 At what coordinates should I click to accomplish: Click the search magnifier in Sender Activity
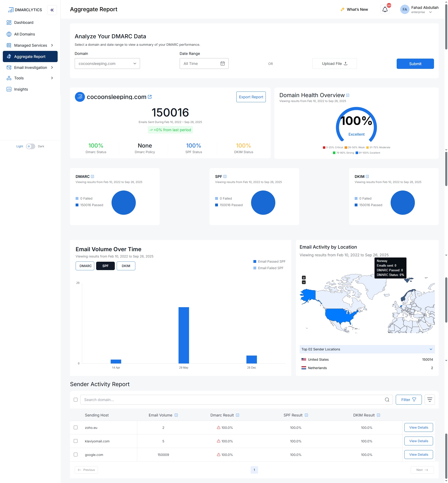pos(387,400)
